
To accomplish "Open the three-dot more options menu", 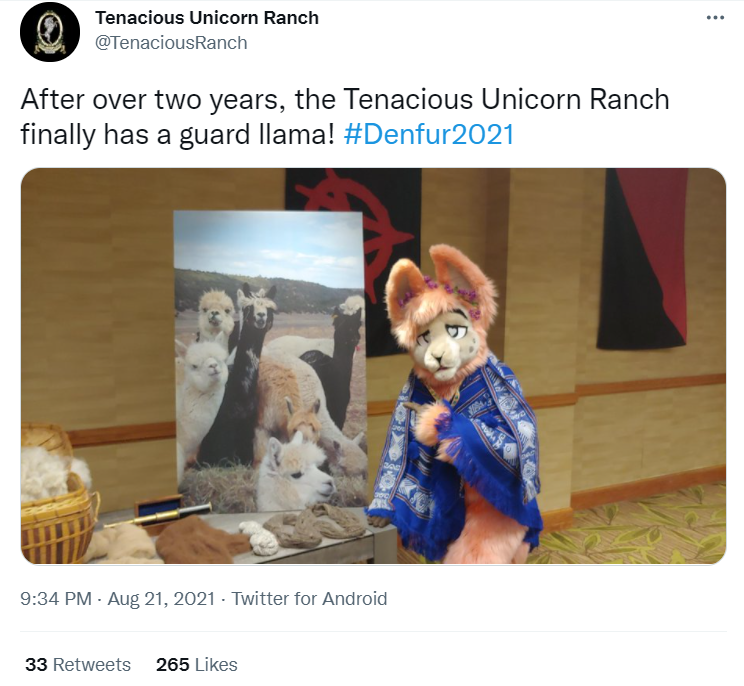I will pyautogui.click(x=715, y=18).
